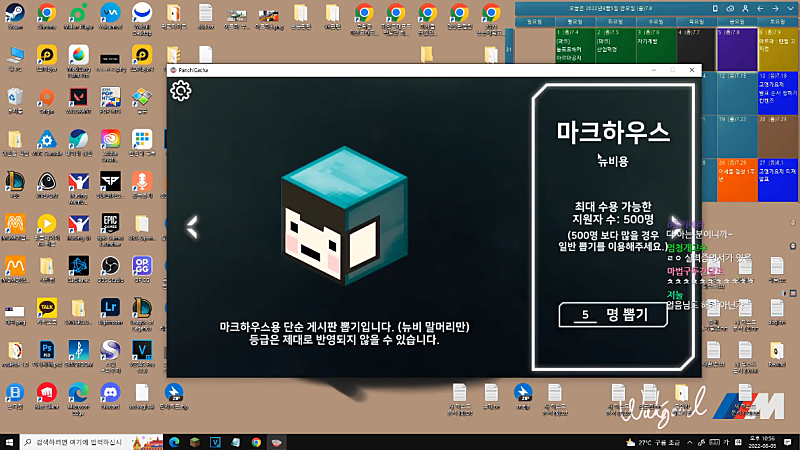The image size is (800, 450).
Task: Launch the Epic Games Launcher shortcut
Action: tap(110, 229)
